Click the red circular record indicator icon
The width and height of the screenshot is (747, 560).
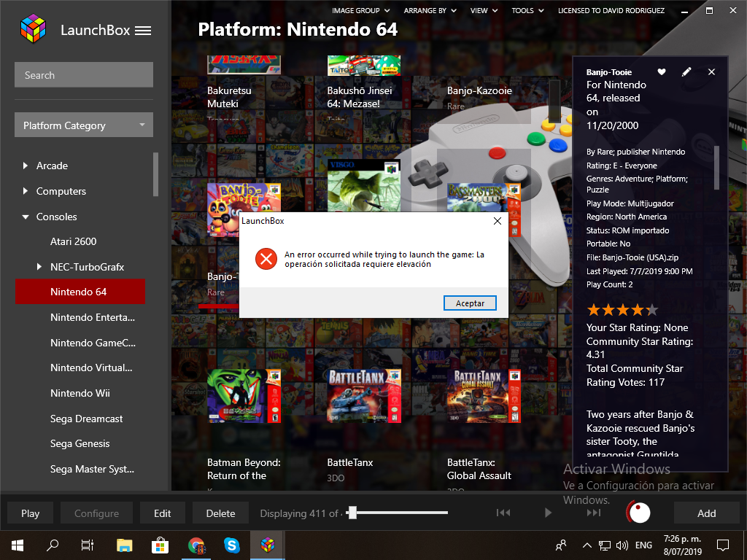[x=638, y=513]
